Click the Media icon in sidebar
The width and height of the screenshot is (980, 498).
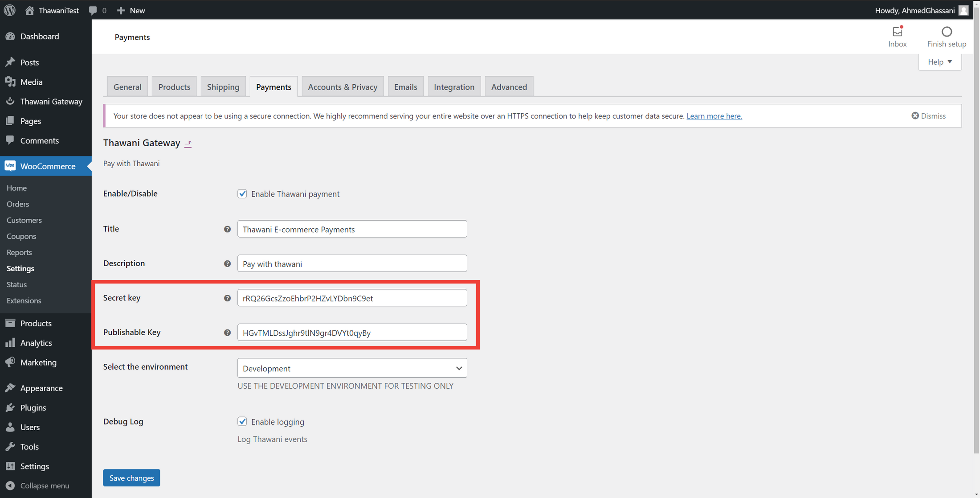click(10, 82)
